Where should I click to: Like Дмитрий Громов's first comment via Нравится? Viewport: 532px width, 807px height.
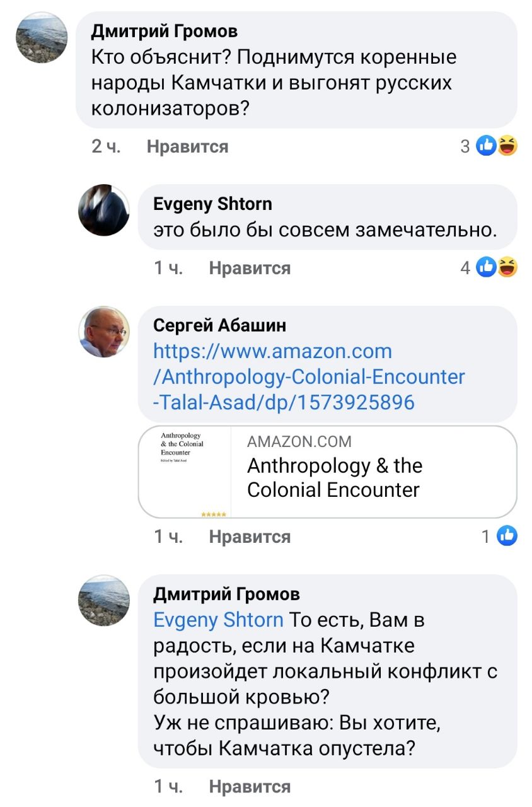(x=187, y=147)
